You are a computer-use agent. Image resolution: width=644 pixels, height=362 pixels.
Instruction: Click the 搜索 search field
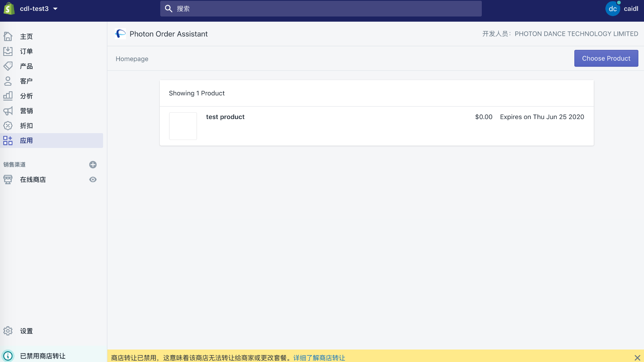click(x=321, y=8)
